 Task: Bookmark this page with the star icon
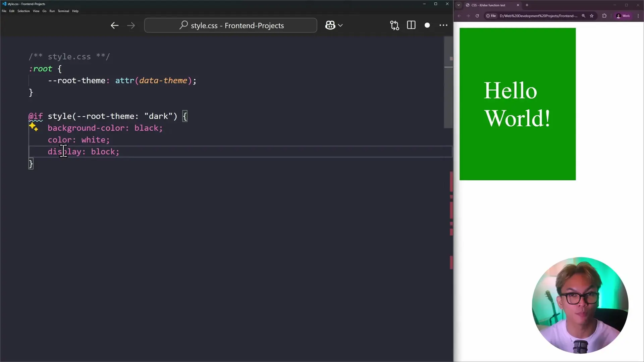(592, 16)
